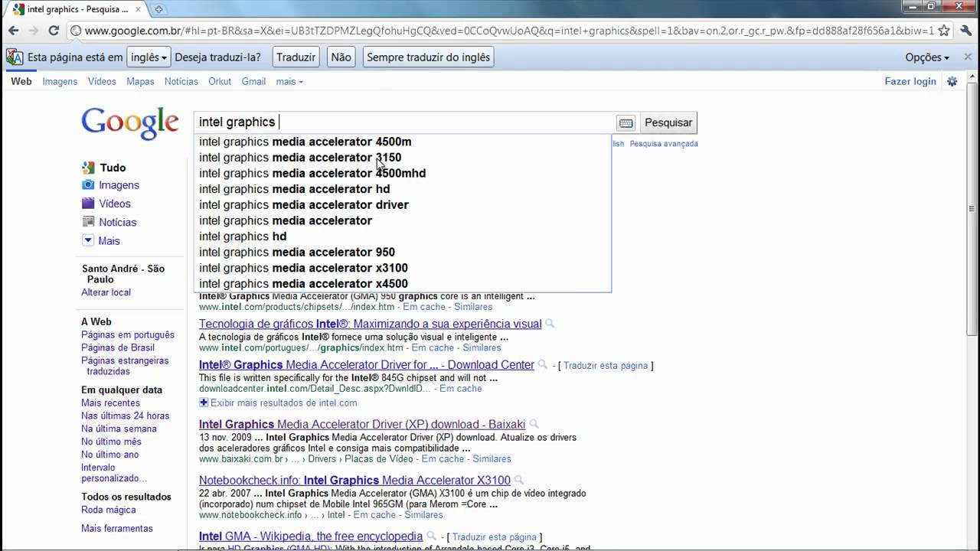Select suggestion media accelerator hd

pyautogui.click(x=403, y=189)
